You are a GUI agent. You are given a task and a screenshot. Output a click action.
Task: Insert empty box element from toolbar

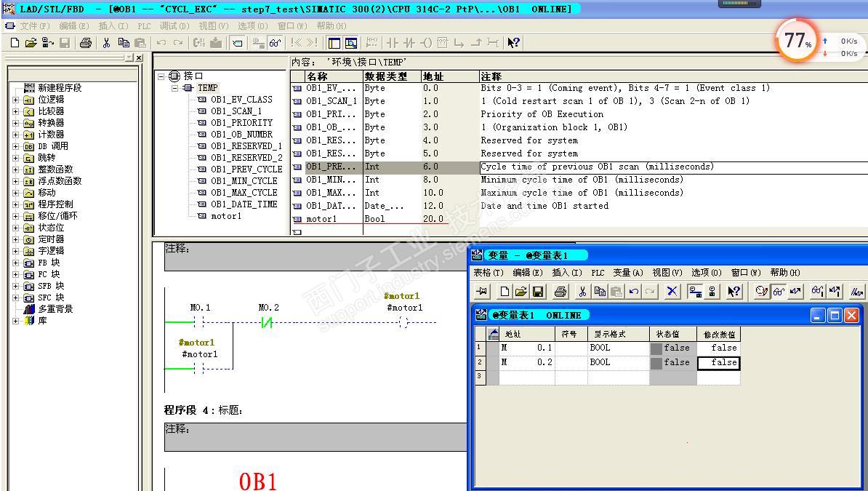(x=442, y=43)
